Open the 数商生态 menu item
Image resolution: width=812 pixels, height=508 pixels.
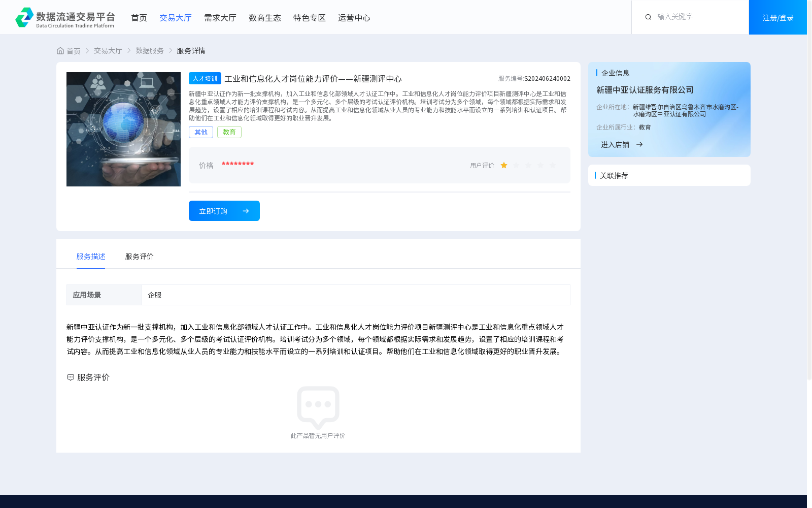265,18
